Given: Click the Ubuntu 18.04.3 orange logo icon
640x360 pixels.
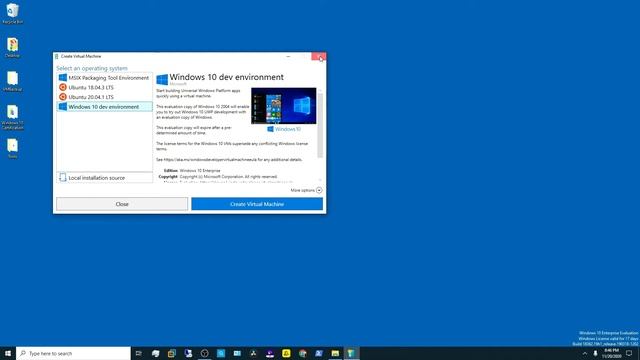Looking at the screenshot, I should (63, 87).
